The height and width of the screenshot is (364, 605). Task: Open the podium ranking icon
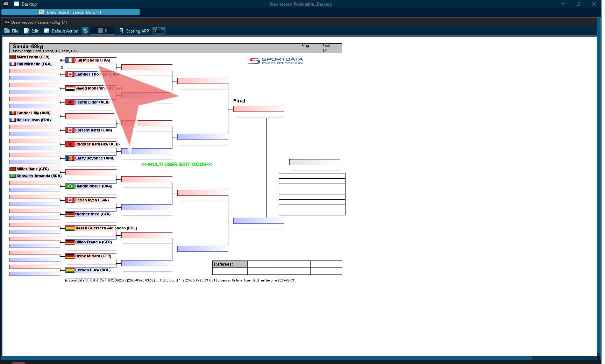tap(159, 31)
